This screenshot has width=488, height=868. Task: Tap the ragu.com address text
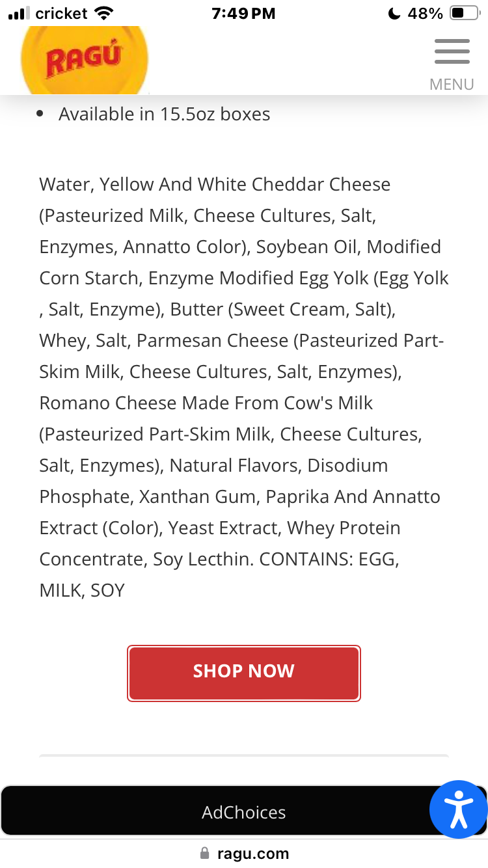(x=253, y=853)
